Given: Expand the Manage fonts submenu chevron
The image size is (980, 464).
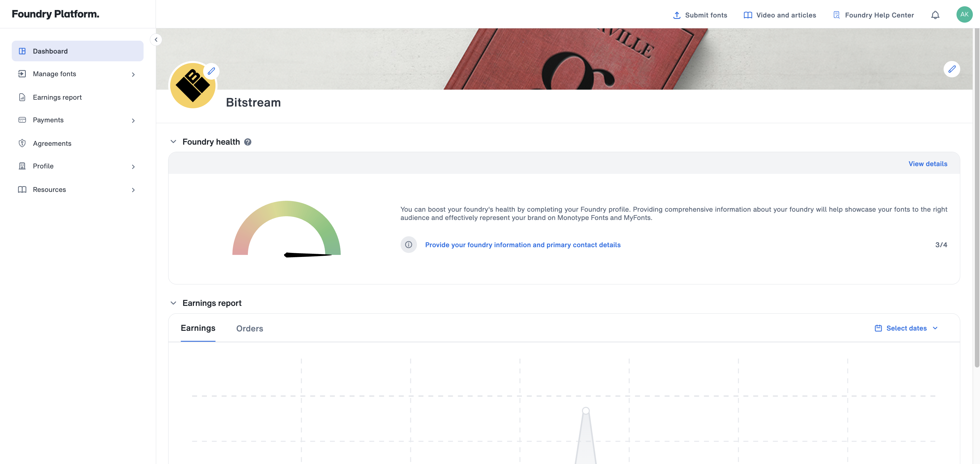Looking at the screenshot, I should point(133,74).
